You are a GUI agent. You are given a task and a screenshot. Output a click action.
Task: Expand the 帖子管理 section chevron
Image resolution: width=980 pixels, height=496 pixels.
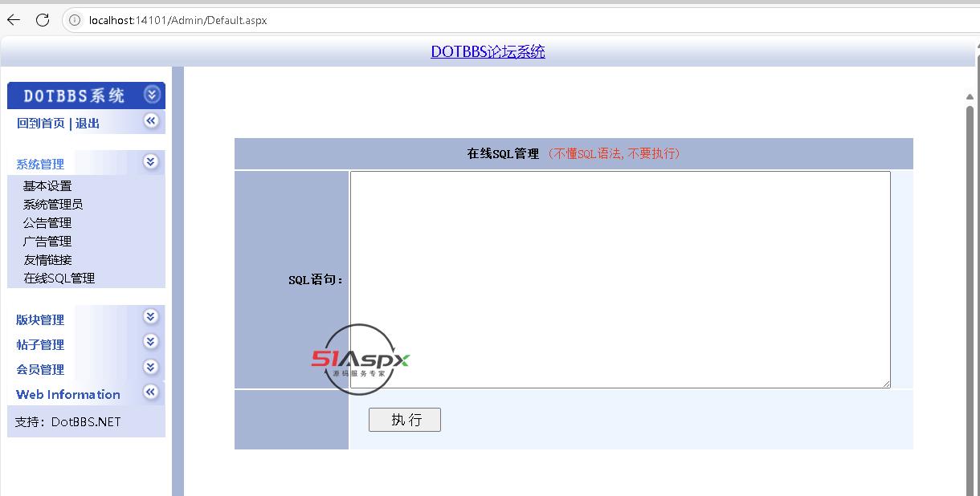tap(150, 341)
